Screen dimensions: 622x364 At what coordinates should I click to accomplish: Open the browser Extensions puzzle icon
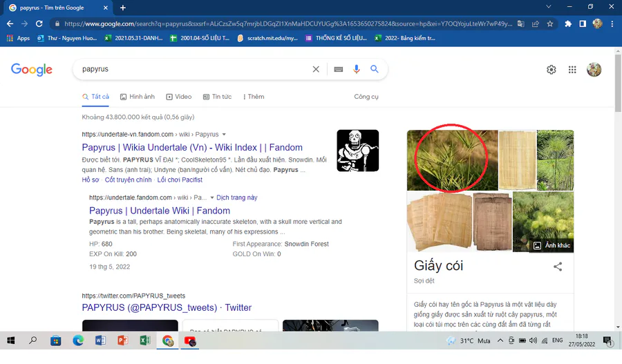click(x=568, y=23)
